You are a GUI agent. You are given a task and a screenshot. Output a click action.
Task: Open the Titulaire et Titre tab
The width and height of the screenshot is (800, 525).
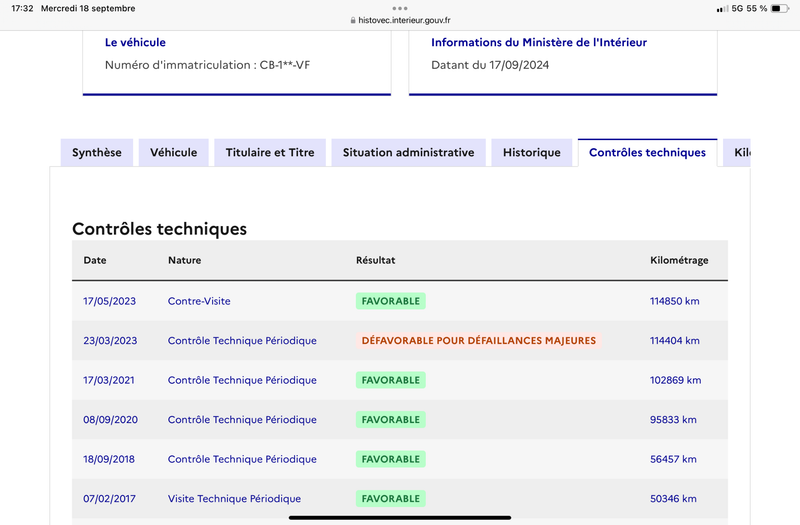[270, 153]
